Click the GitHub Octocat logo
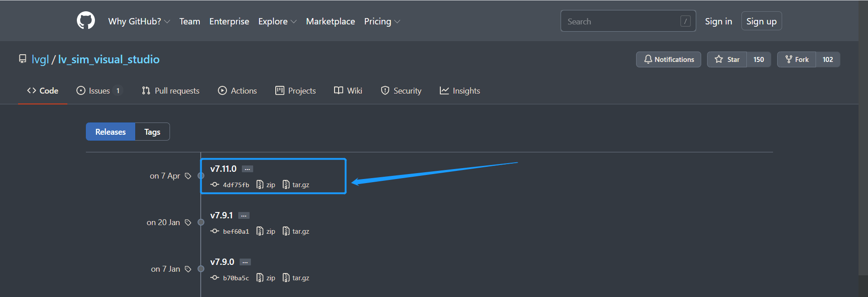Viewport: 868px width, 297px height. point(86,21)
